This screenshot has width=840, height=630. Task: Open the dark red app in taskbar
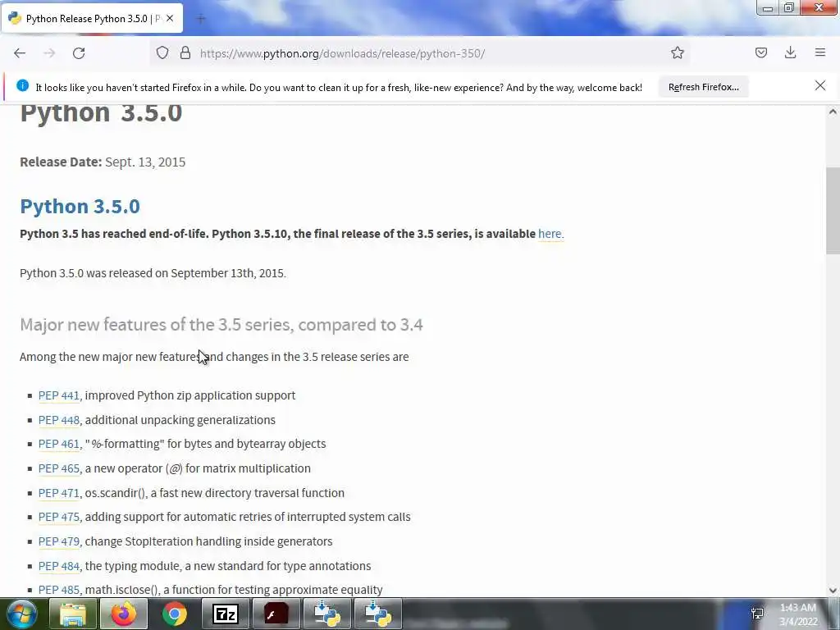[276, 614]
